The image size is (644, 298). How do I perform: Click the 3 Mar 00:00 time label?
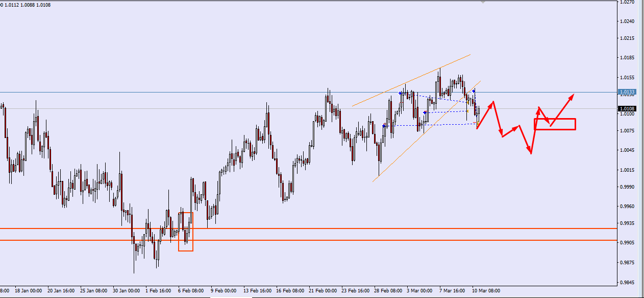point(419,290)
